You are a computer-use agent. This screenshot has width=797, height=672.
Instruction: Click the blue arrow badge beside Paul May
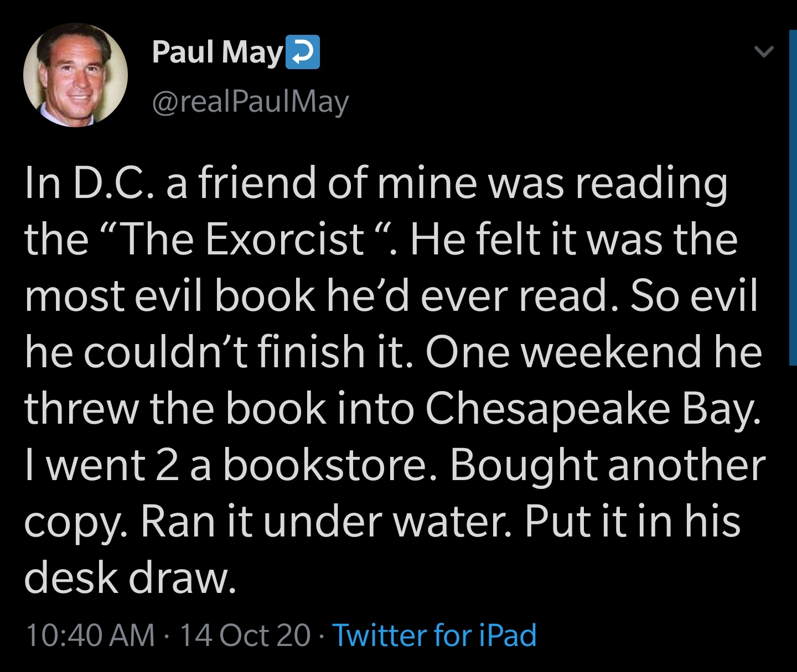click(302, 53)
